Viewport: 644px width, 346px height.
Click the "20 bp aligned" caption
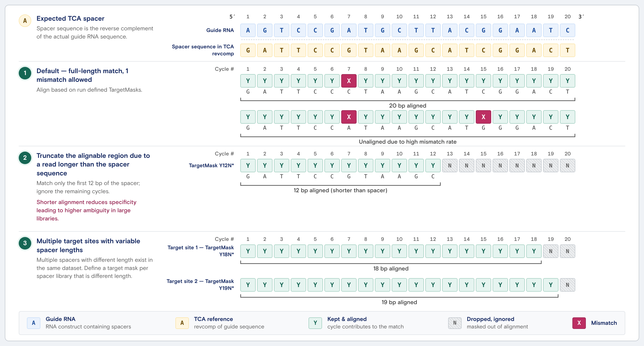pyautogui.click(x=408, y=106)
